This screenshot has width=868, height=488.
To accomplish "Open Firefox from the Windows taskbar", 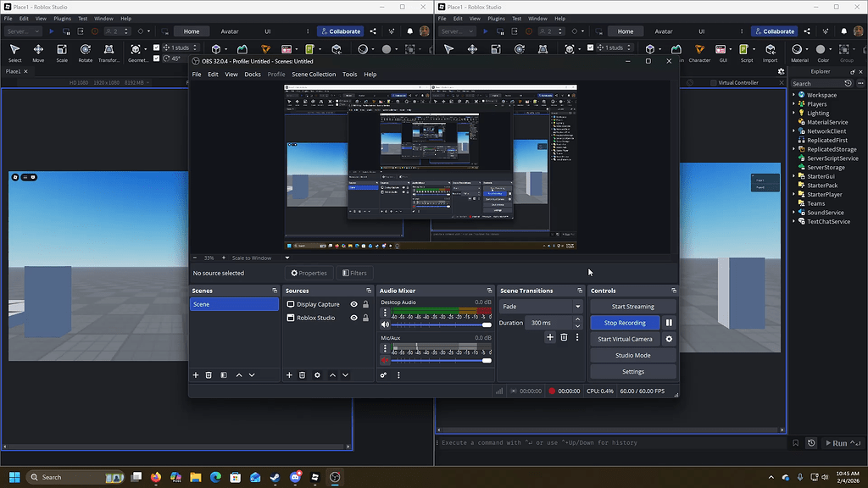I will tap(156, 477).
